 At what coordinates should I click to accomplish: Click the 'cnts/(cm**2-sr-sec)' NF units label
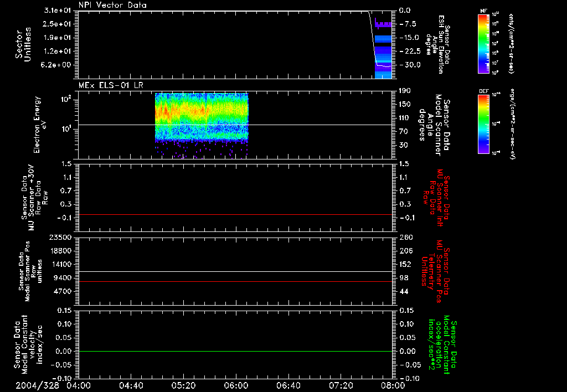511,43
